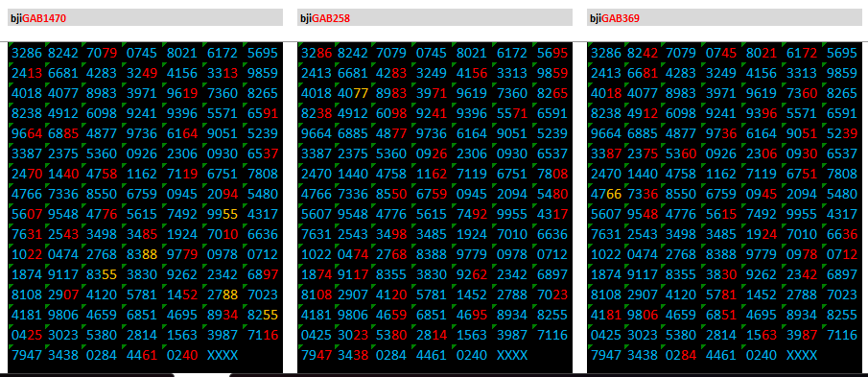
Task: Select 8388 with yellow 88 in GAB1470 grid
Action: click(142, 254)
